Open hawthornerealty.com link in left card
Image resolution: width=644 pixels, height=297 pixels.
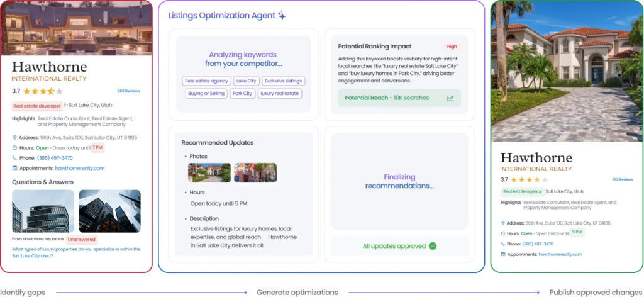79,168
